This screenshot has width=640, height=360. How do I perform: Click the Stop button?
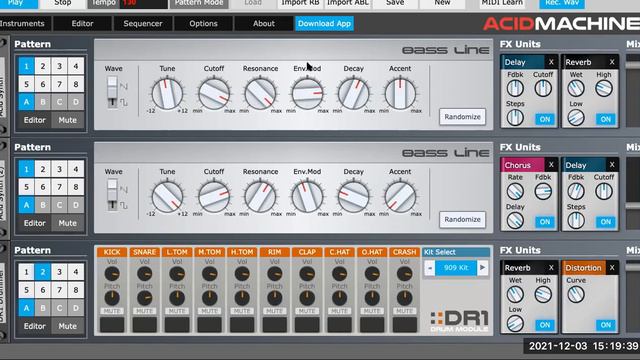[x=62, y=3]
